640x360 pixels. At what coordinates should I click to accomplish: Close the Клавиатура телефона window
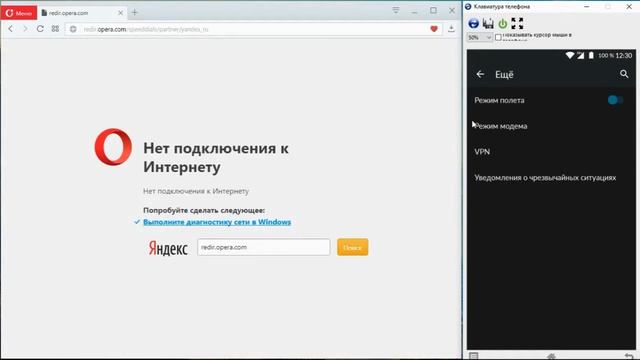[629, 7]
